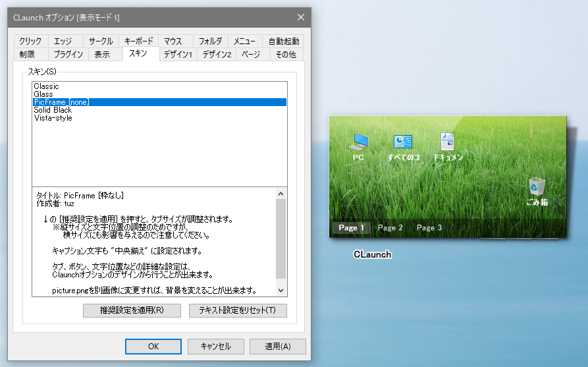Go to the プラグイン tab
588x367 pixels.
tap(68, 54)
